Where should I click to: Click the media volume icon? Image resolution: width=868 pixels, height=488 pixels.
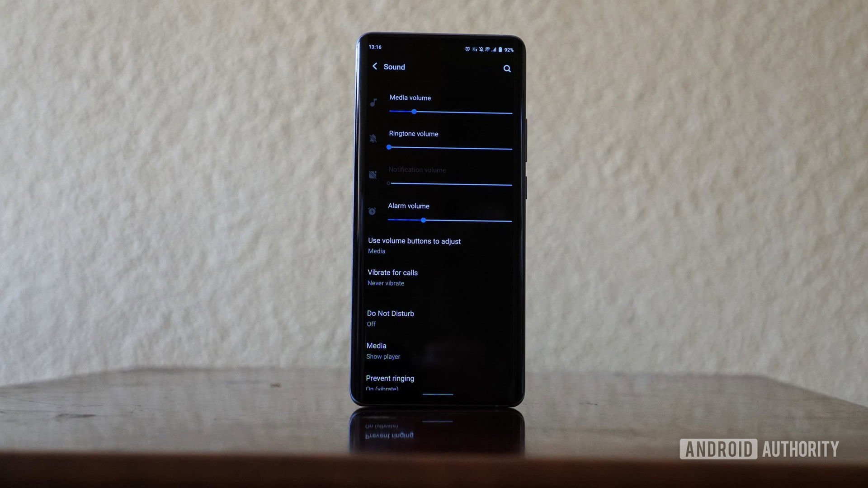click(374, 103)
